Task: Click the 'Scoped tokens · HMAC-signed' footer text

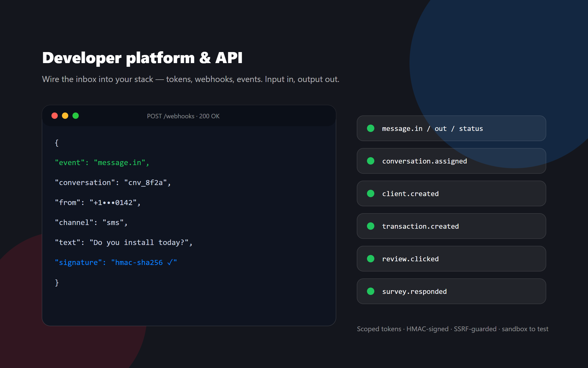Action: 453,329
